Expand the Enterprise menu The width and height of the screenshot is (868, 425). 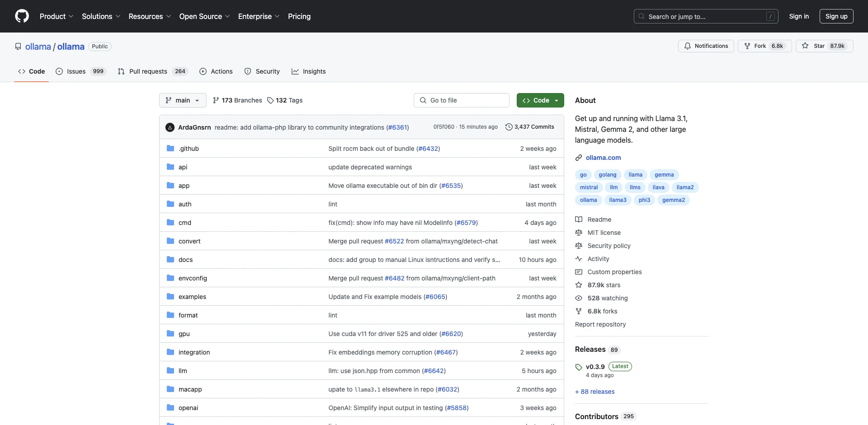click(259, 16)
